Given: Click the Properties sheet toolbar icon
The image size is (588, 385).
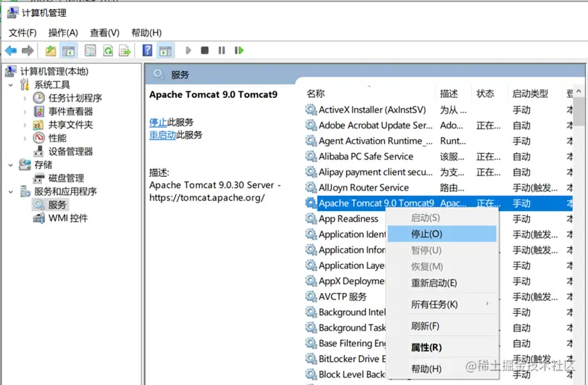Looking at the screenshot, I should 90,50.
